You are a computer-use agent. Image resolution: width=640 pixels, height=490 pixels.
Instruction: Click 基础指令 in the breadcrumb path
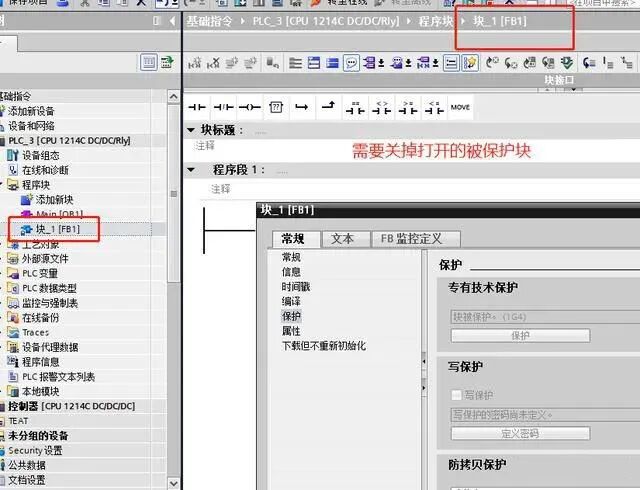(x=209, y=21)
